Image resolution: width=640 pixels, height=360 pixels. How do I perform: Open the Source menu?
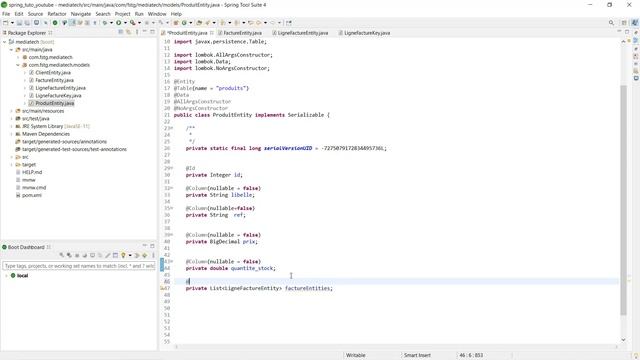[x=35, y=14]
